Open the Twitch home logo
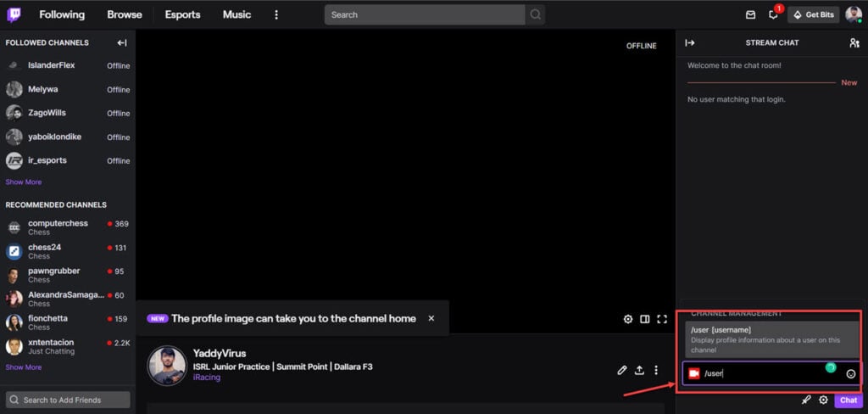The width and height of the screenshot is (868, 414). 14,15
